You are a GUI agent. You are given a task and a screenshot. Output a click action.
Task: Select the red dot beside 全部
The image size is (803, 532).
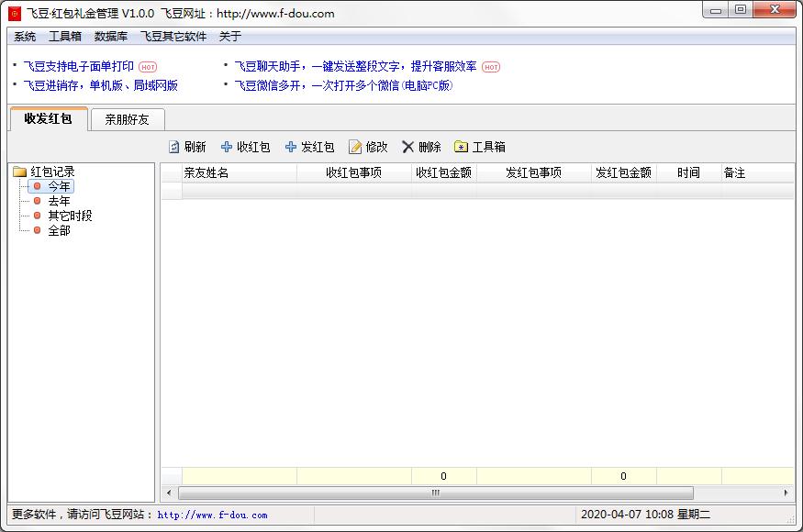37,230
